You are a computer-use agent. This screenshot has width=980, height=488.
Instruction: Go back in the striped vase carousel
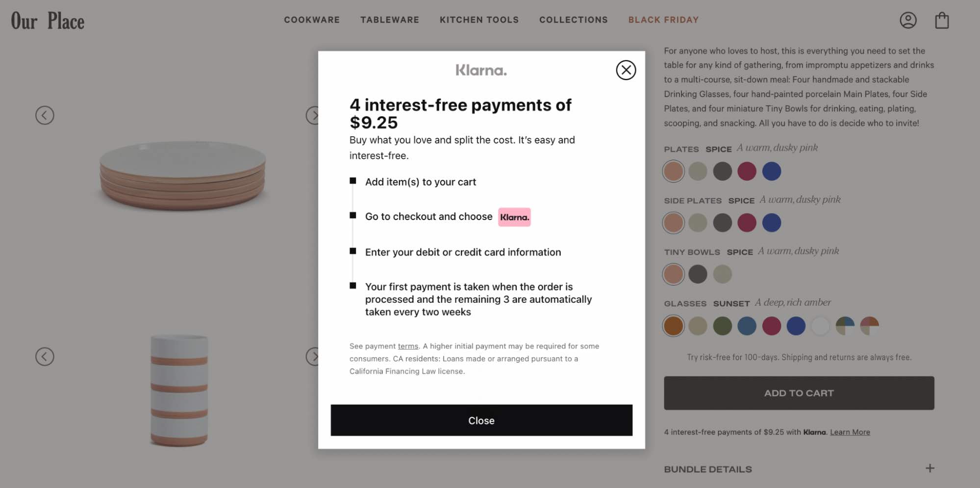pyautogui.click(x=46, y=357)
